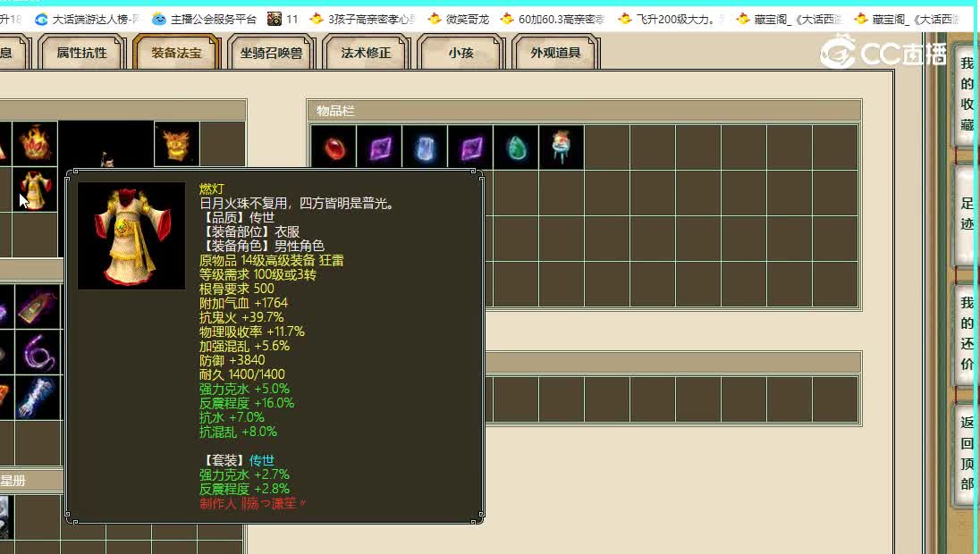980x554 pixels.
Task: Click the 抗鬼火 +39.7% stat
Action: [x=242, y=318]
